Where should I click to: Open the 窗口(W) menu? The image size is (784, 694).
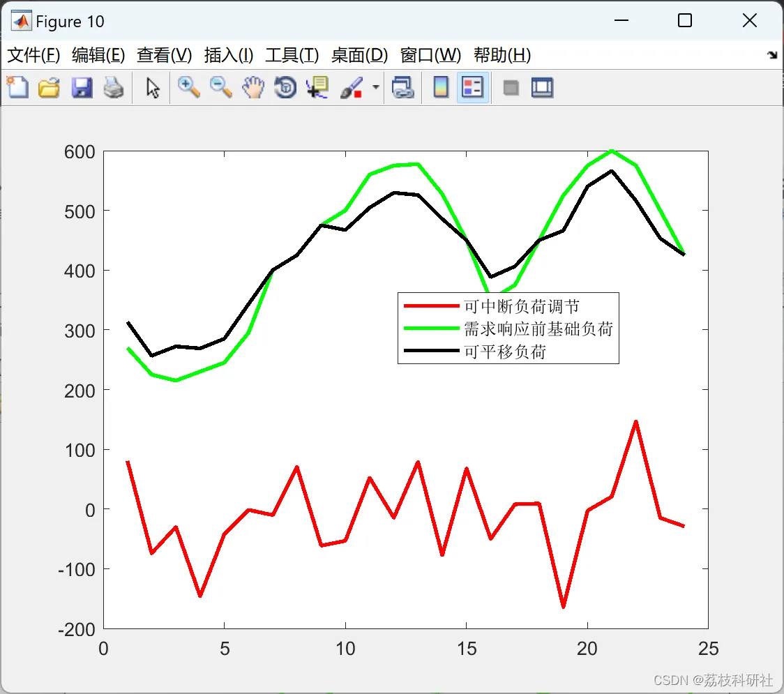click(x=430, y=55)
